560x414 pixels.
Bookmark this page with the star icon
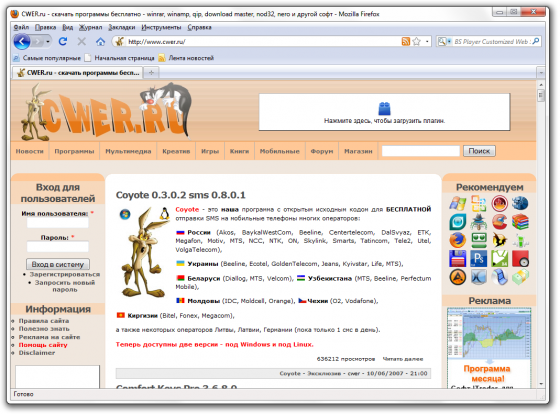coord(416,41)
